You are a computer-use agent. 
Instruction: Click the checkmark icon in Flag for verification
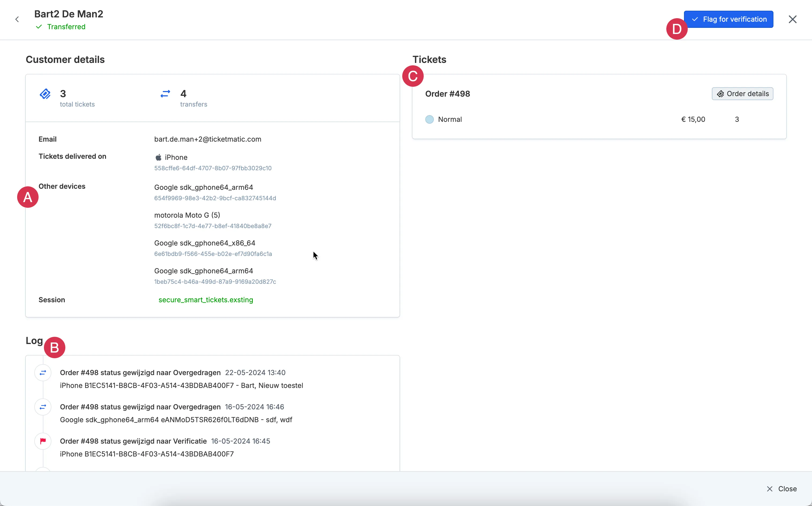(x=695, y=19)
